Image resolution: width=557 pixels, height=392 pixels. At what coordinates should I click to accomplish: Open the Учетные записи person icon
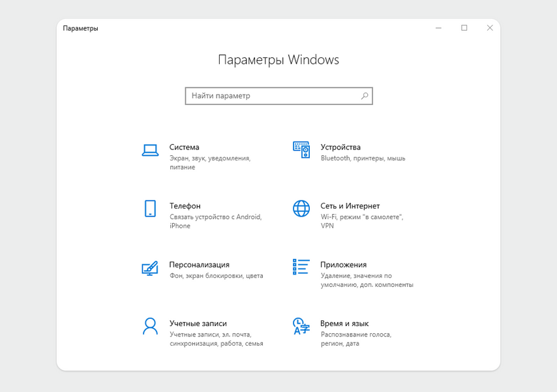point(150,326)
